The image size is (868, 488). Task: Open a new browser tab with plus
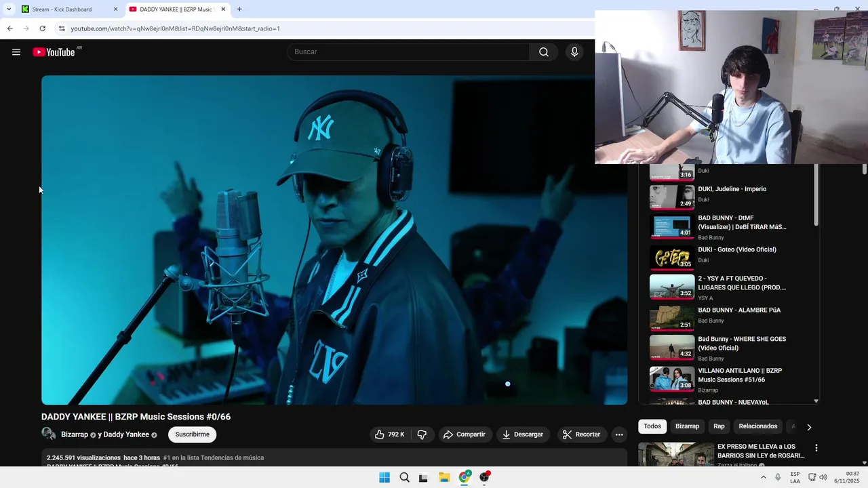click(x=239, y=9)
